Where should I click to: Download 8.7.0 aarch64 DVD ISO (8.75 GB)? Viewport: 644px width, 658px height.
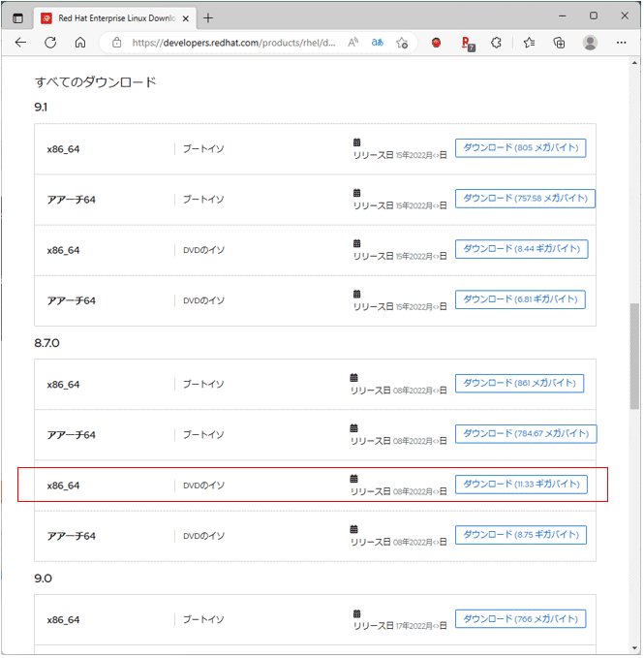coord(520,535)
